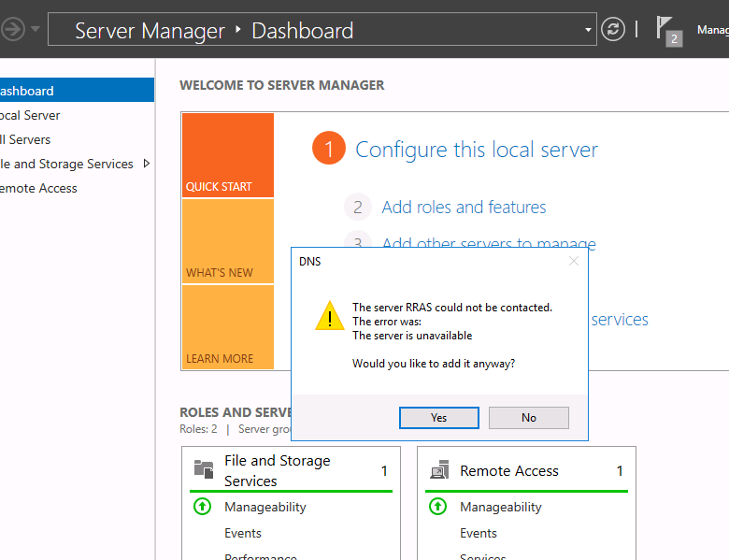Click the Remote Access tile icon

(438, 471)
